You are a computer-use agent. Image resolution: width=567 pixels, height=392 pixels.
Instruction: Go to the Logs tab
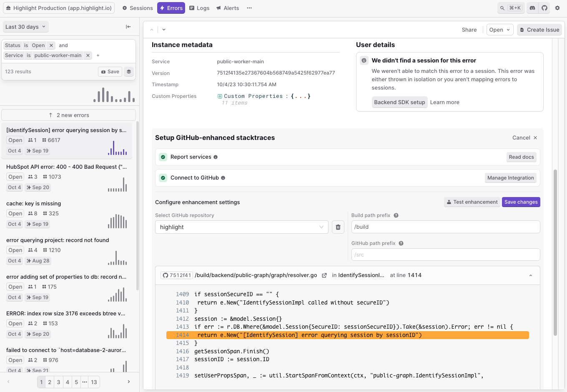(x=199, y=8)
